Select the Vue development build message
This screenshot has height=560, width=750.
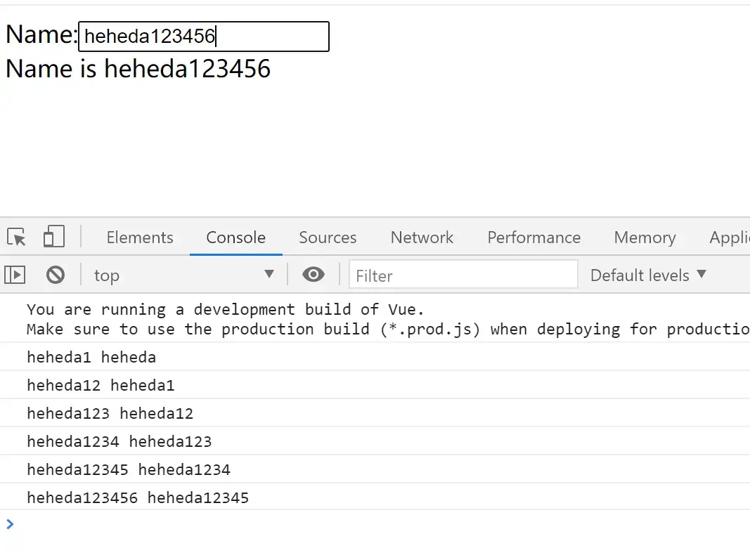tap(375, 319)
